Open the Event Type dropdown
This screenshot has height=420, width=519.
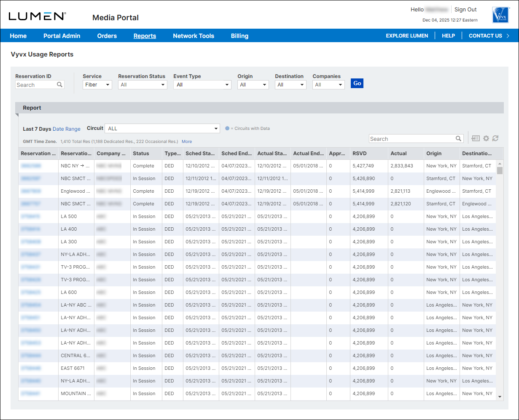[x=202, y=84]
